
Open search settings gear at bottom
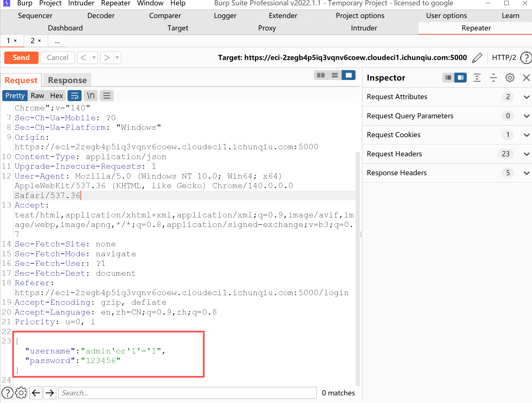[x=21, y=393]
